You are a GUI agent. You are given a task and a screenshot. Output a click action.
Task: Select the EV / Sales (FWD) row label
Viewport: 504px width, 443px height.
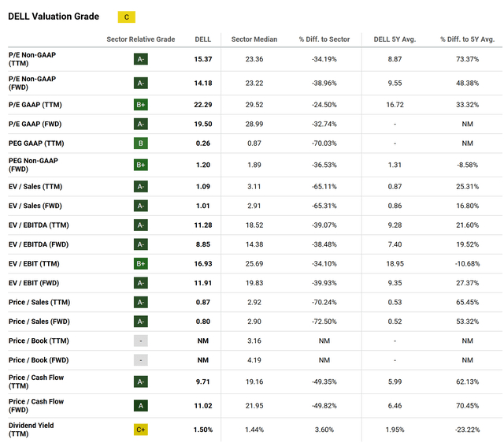(35, 206)
